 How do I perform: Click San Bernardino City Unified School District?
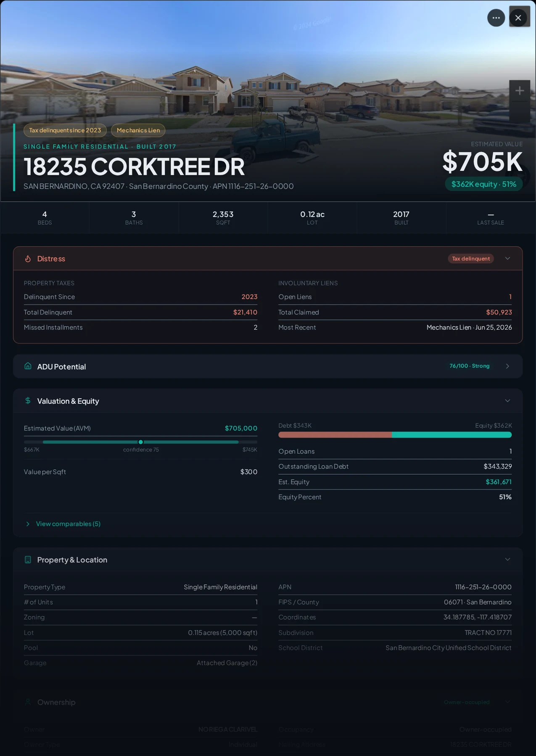pos(449,648)
